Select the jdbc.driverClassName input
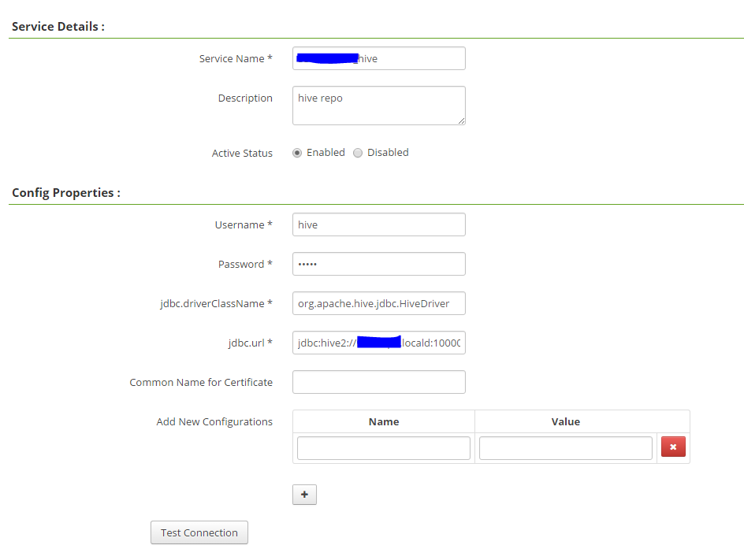Image resolution: width=744 pixels, height=560 pixels. click(x=378, y=303)
